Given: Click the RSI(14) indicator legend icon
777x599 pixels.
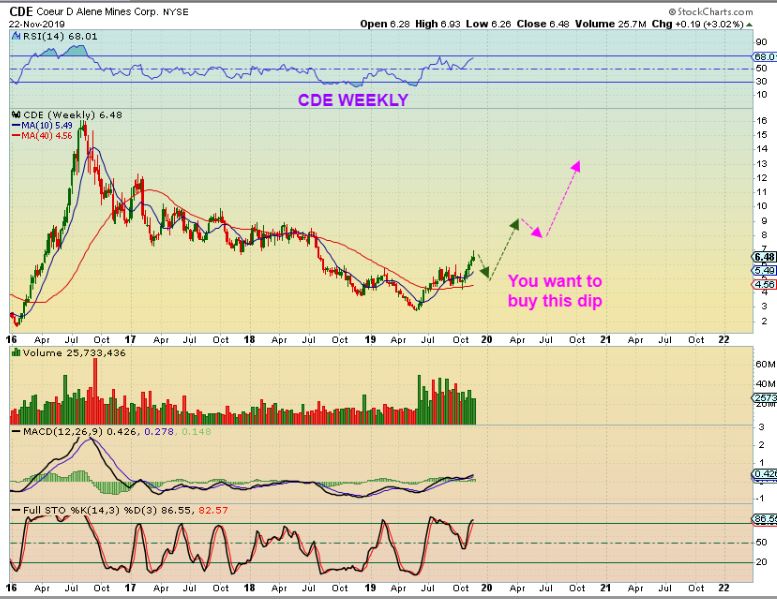Looking at the screenshot, I should tap(16, 36).
